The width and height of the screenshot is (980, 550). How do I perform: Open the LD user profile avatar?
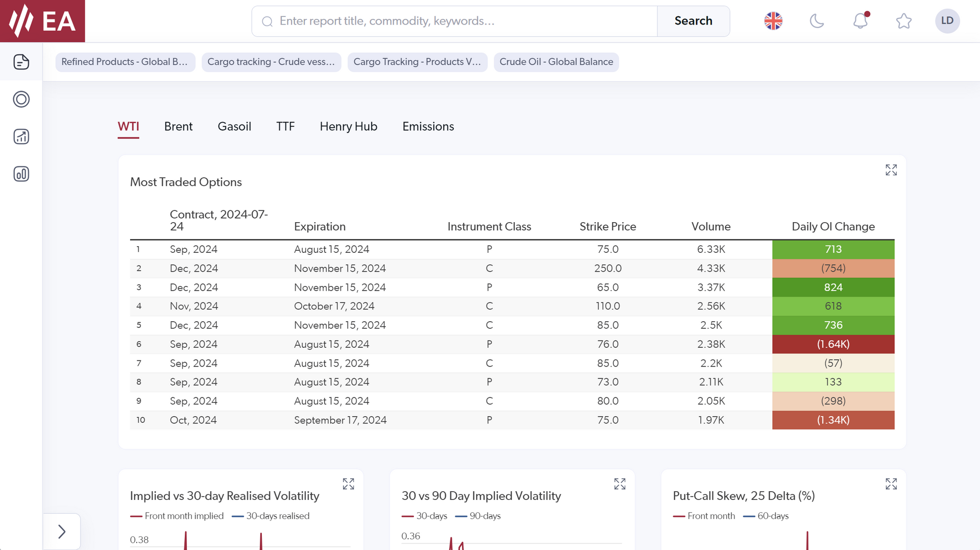(947, 21)
